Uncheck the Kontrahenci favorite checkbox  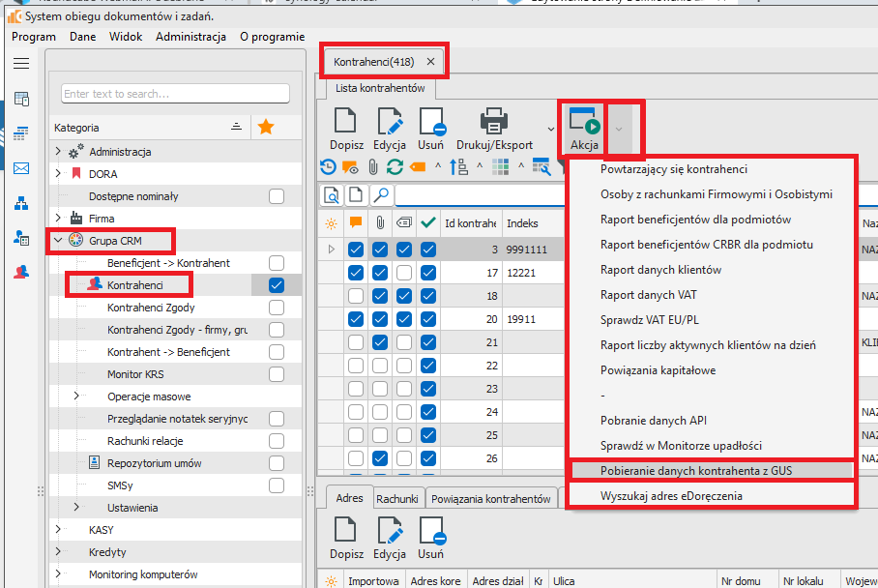(277, 285)
